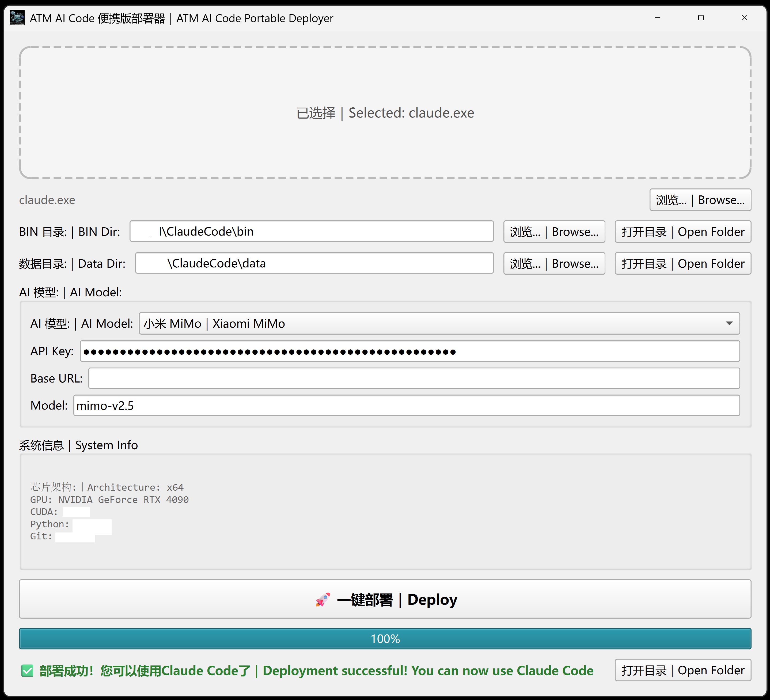The width and height of the screenshot is (770, 700).
Task: Click the GPU: NVIDIA GeForce RTX 4090 line
Action: coord(109,500)
